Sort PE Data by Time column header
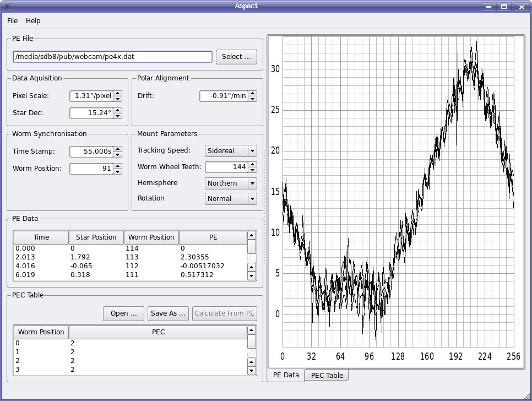 [x=41, y=237]
